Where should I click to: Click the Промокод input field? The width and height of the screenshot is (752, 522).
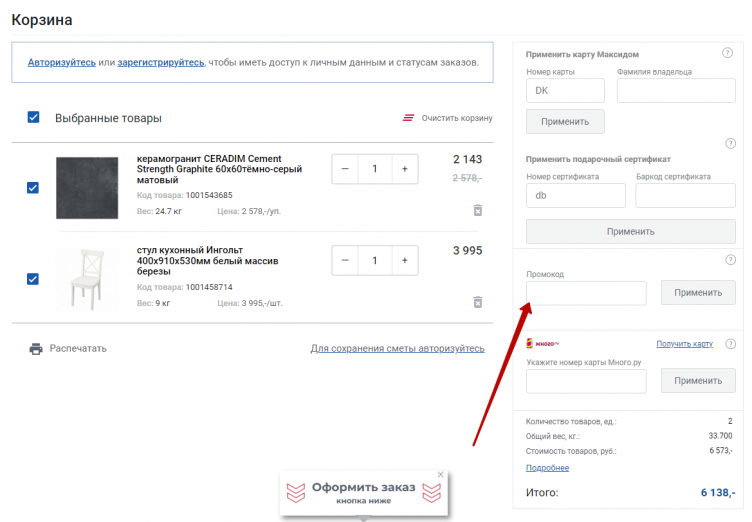pyautogui.click(x=586, y=293)
